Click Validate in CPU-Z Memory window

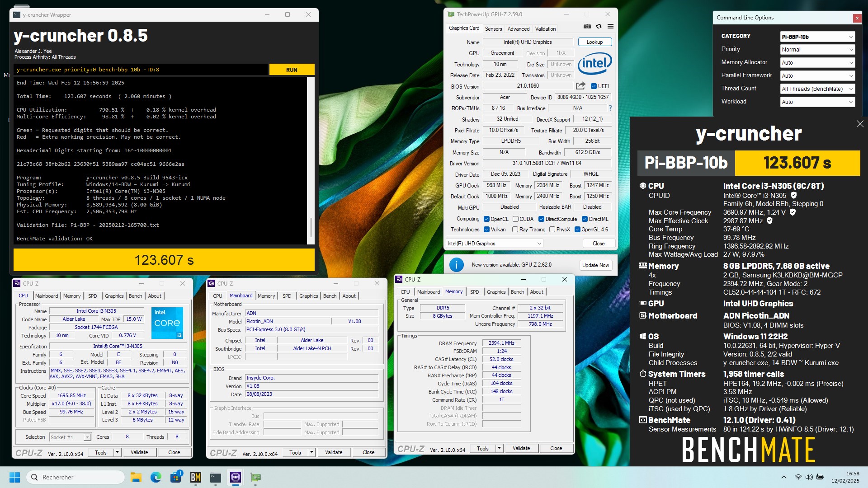point(521,448)
